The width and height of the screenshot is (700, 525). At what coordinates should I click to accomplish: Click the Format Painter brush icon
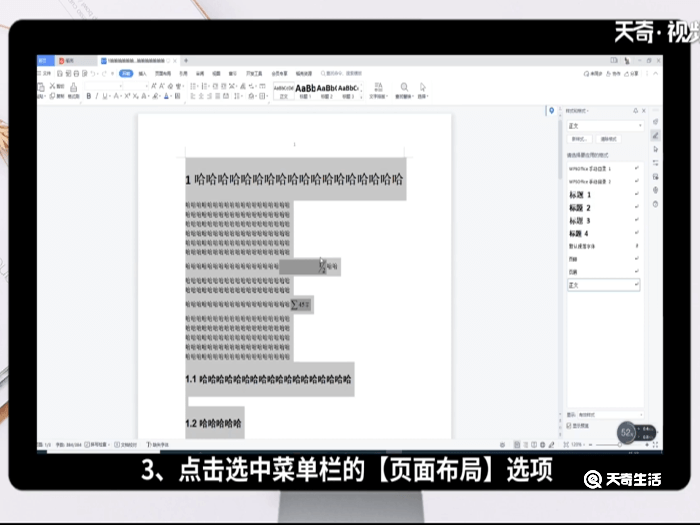[74, 90]
